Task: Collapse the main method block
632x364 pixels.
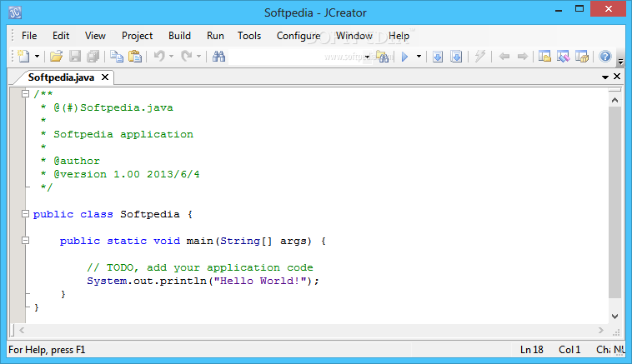Action: [x=25, y=241]
